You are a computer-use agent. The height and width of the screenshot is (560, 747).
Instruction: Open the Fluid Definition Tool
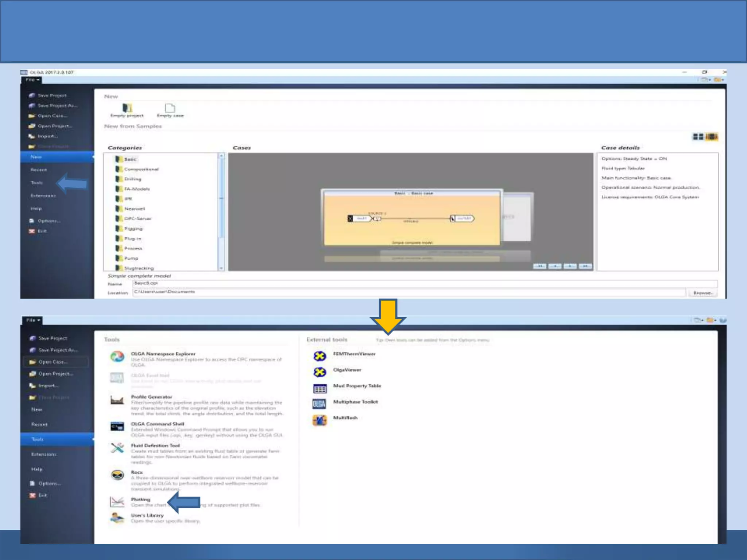tap(155, 445)
